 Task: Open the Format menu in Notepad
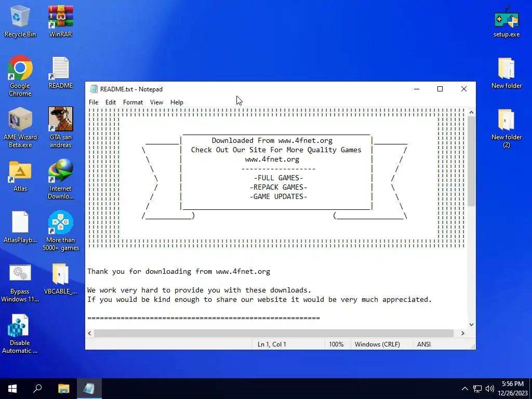coord(132,102)
